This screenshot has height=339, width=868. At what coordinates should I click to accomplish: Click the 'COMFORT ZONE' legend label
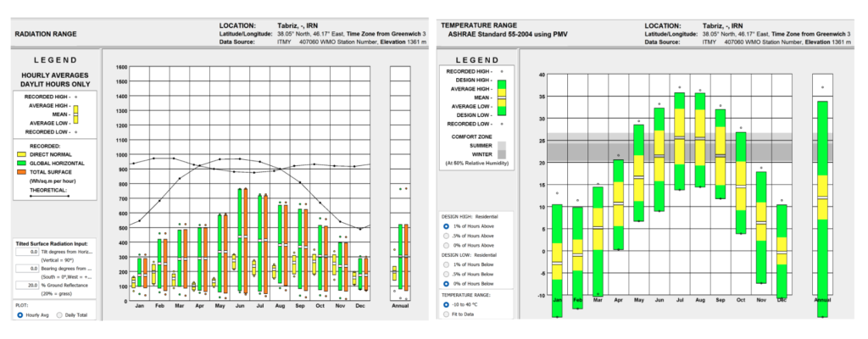pyautogui.click(x=471, y=136)
